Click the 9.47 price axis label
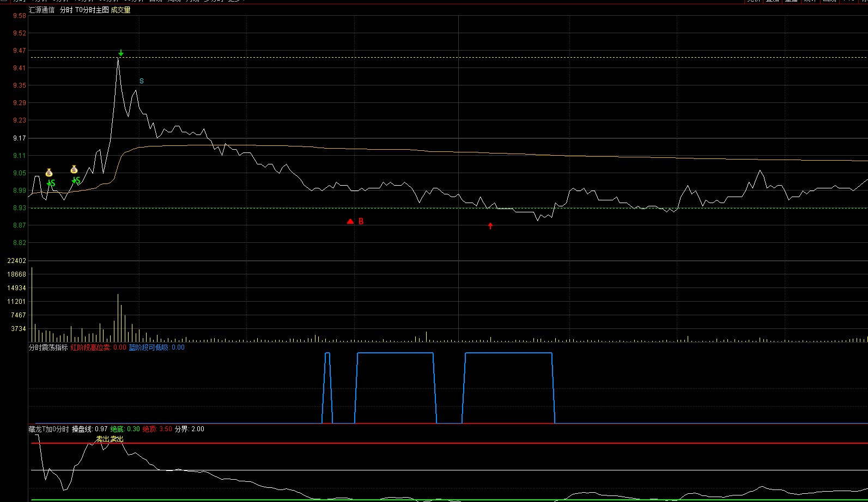 pos(20,51)
